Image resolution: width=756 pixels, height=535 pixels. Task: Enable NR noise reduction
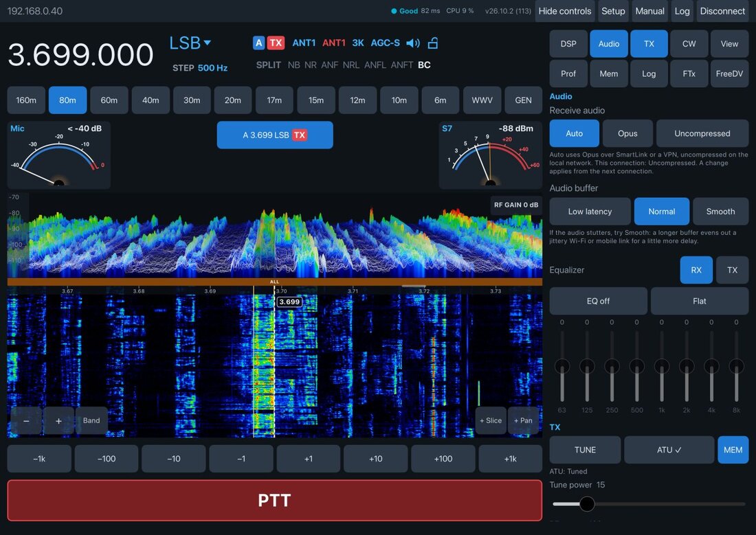click(x=311, y=65)
